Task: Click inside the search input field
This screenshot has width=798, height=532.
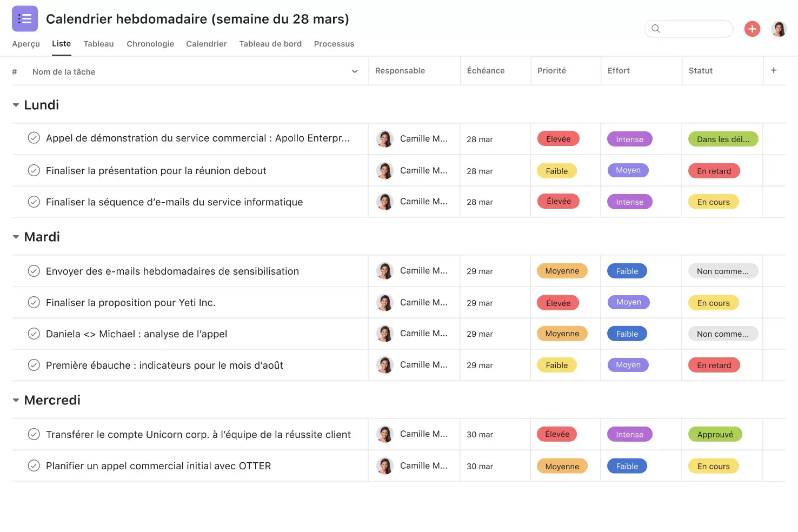Action: (692, 29)
